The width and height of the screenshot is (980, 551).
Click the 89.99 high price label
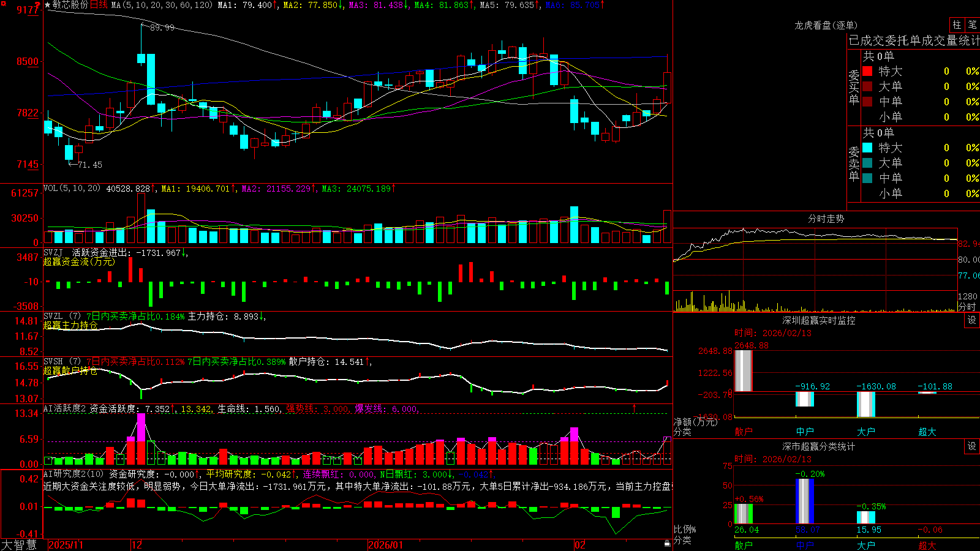click(162, 28)
